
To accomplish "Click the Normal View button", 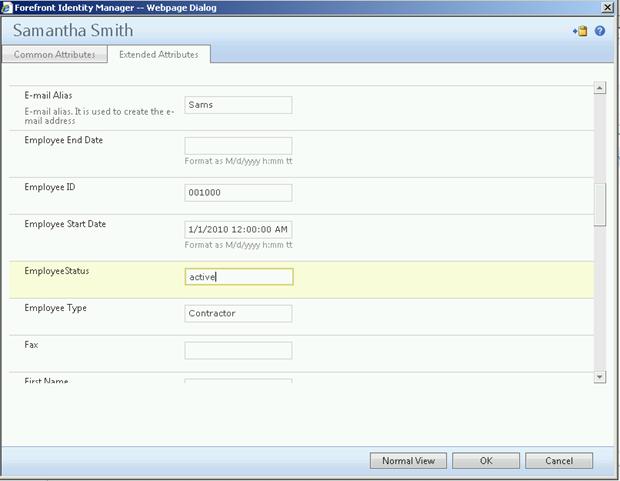I will (408, 461).
